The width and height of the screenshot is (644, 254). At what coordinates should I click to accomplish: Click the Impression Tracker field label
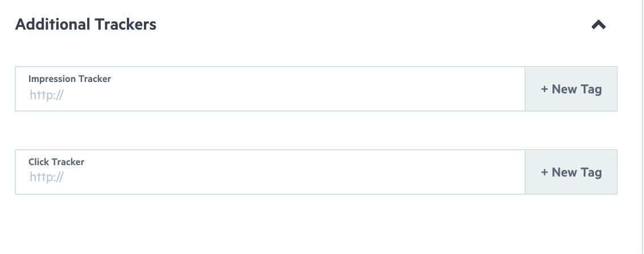click(70, 79)
